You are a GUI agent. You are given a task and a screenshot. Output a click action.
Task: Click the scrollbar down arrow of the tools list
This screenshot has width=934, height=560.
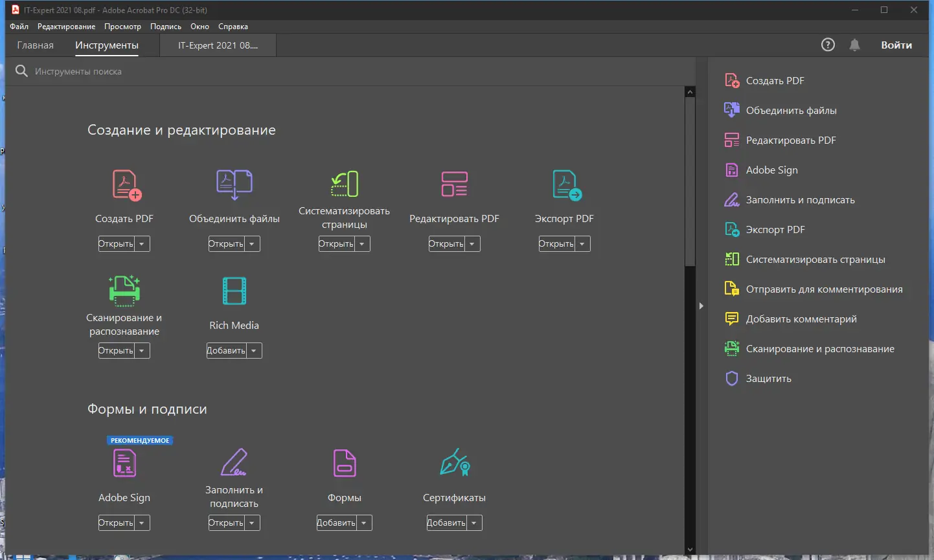690,550
